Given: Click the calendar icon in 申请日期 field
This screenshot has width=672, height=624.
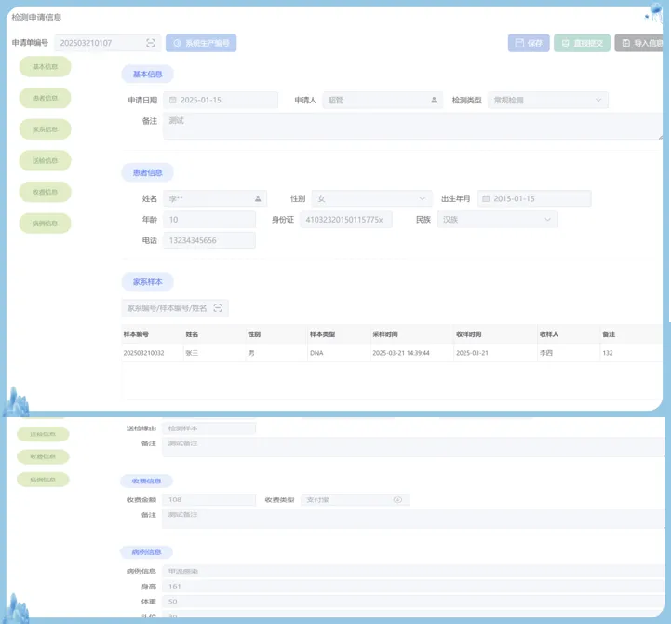Looking at the screenshot, I should (173, 100).
